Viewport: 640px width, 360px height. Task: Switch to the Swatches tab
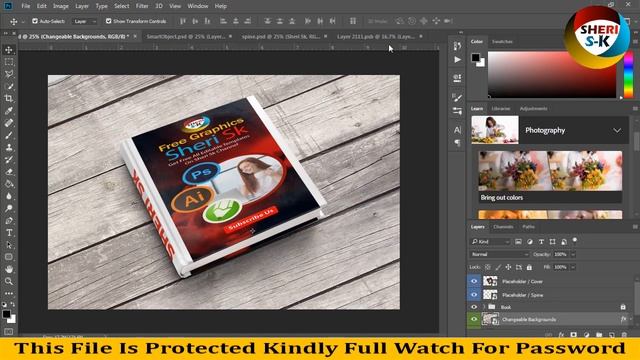502,42
